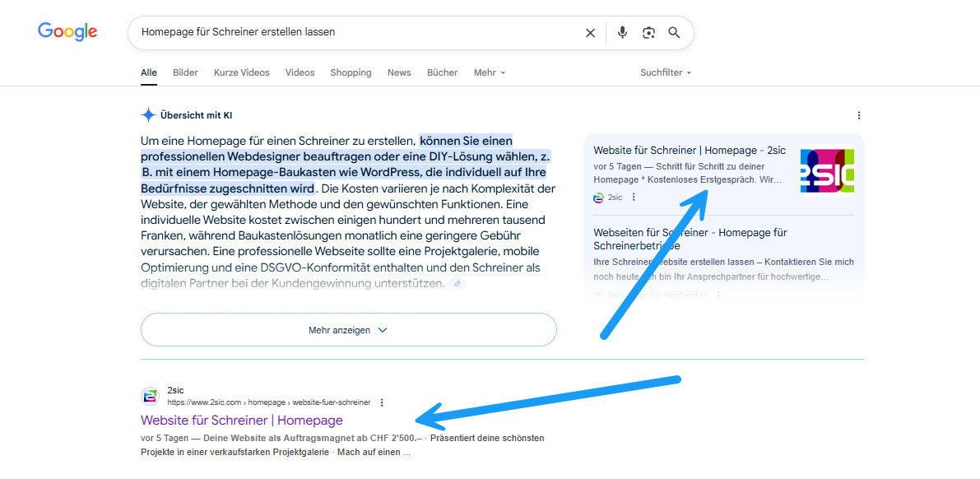Image resolution: width=980 pixels, height=479 pixels.
Task: Click the '2sic' site name above result
Action: 175,390
